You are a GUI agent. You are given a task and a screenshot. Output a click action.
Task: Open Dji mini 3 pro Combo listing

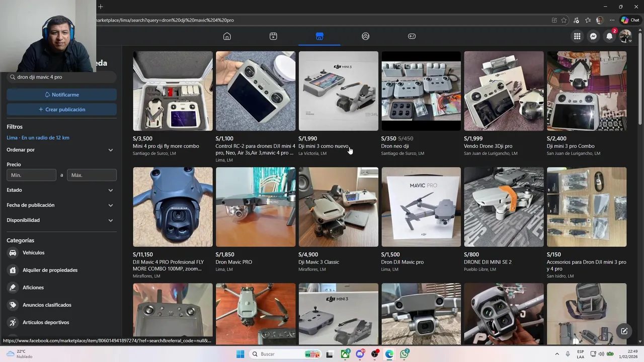tap(587, 91)
